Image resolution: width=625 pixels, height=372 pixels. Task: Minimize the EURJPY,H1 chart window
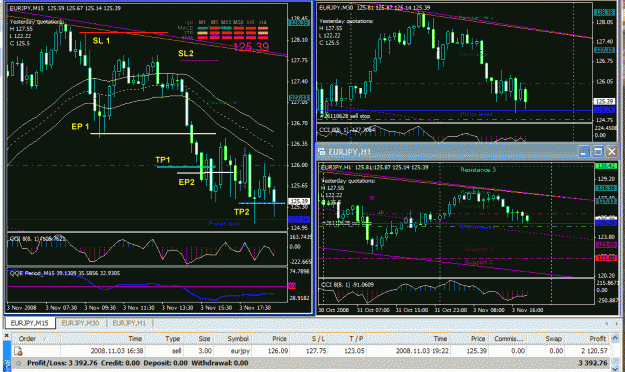[x=584, y=152]
